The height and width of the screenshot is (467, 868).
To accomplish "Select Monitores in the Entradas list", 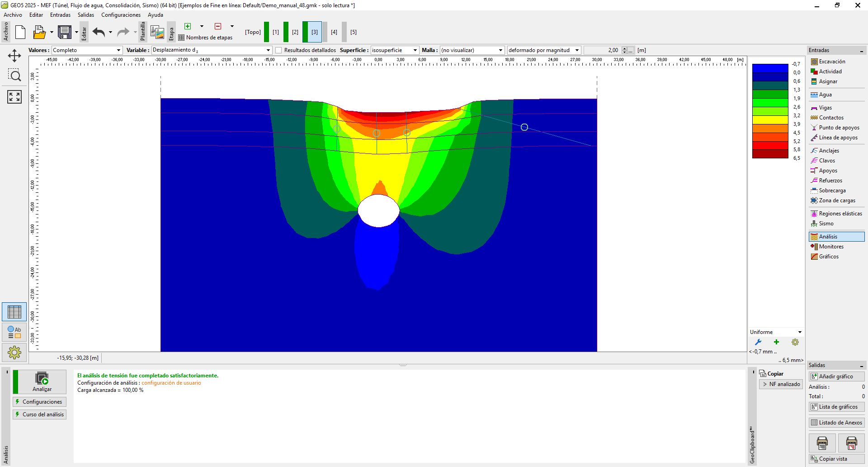I will [x=831, y=247].
